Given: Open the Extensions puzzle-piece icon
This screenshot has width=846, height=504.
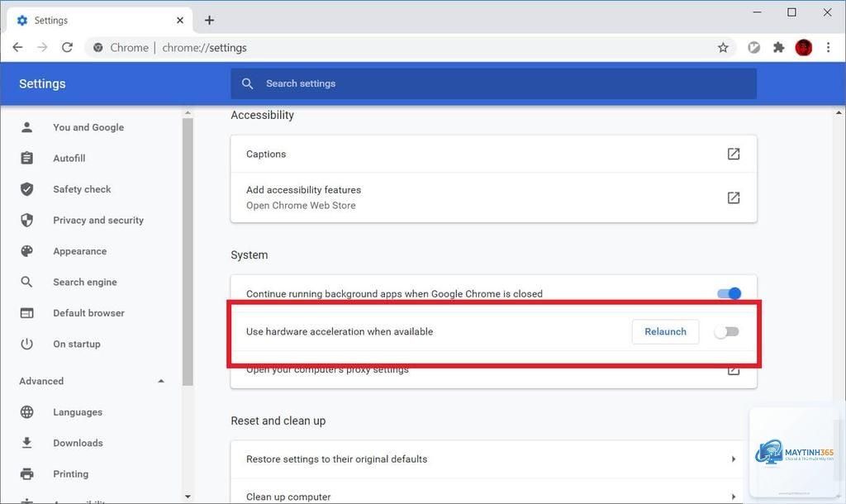Looking at the screenshot, I should (x=778, y=47).
